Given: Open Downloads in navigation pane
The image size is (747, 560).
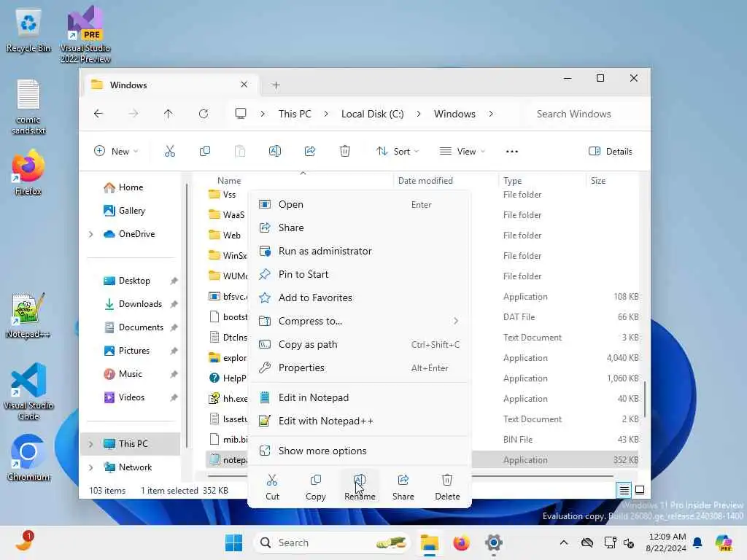Looking at the screenshot, I should tap(140, 304).
